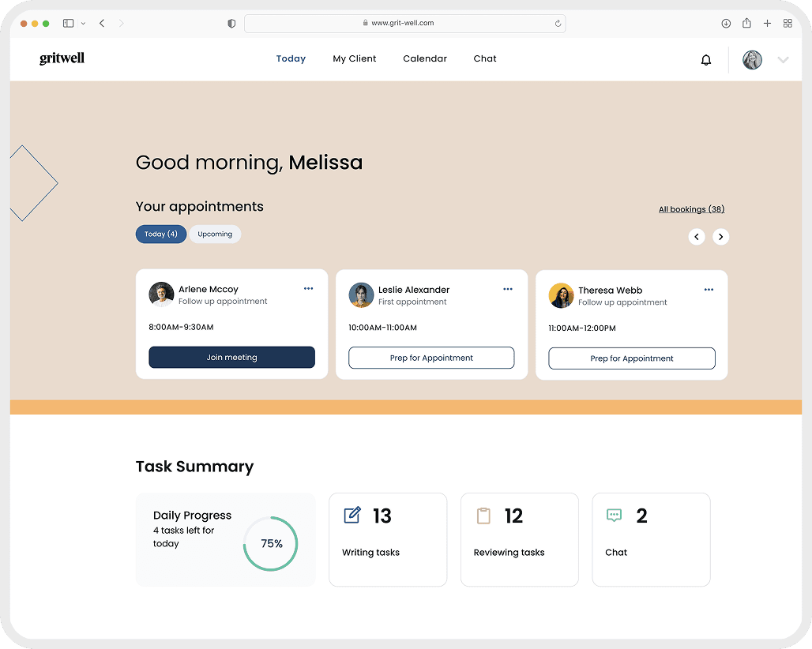Click the First appointment label
The width and height of the screenshot is (812, 649).
click(x=412, y=302)
